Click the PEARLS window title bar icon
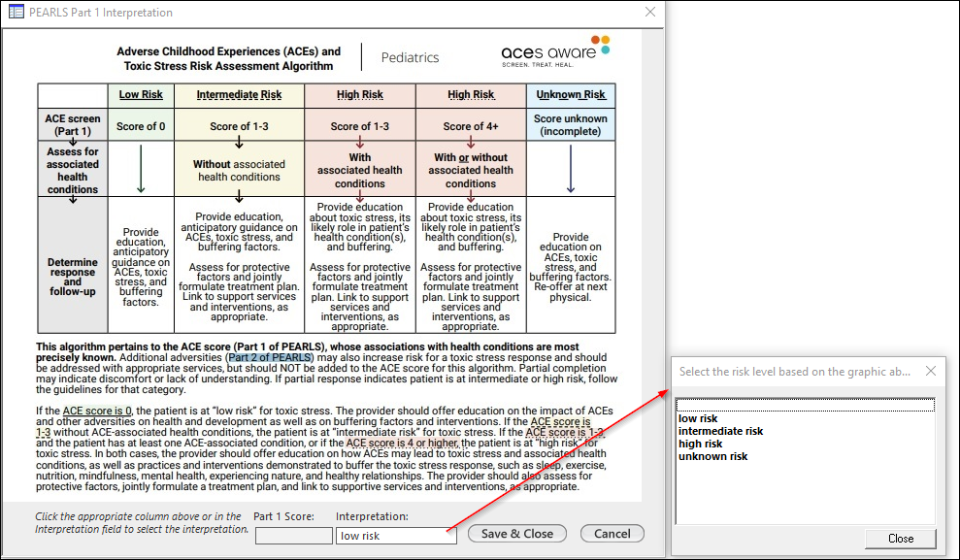This screenshot has width=960, height=560. click(x=17, y=12)
